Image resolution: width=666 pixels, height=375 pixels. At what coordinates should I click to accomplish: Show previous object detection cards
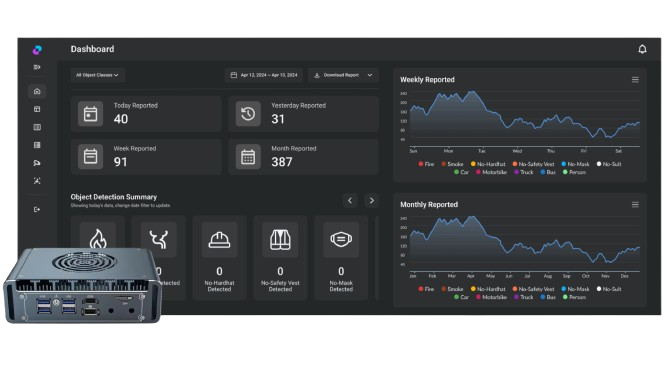tap(350, 200)
